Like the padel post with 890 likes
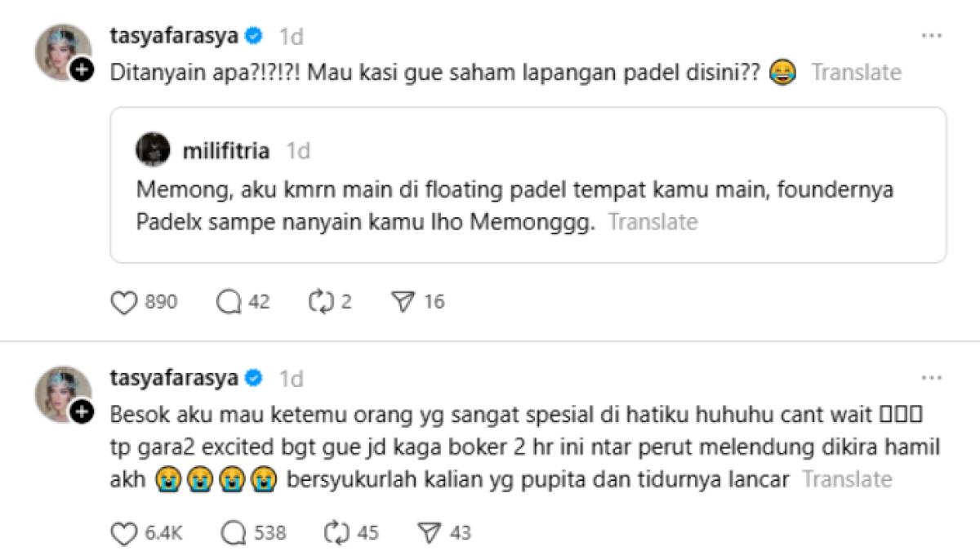The image size is (980, 551). pos(122,302)
